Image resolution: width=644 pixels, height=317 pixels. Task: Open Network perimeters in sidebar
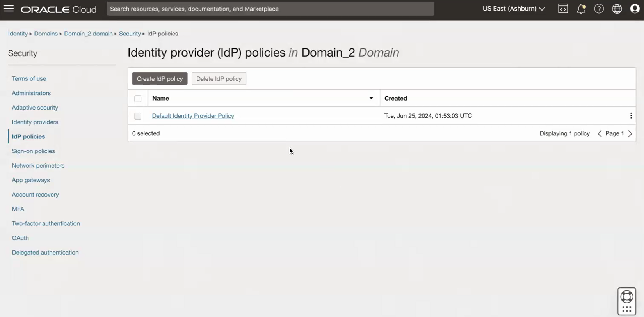pyautogui.click(x=38, y=165)
